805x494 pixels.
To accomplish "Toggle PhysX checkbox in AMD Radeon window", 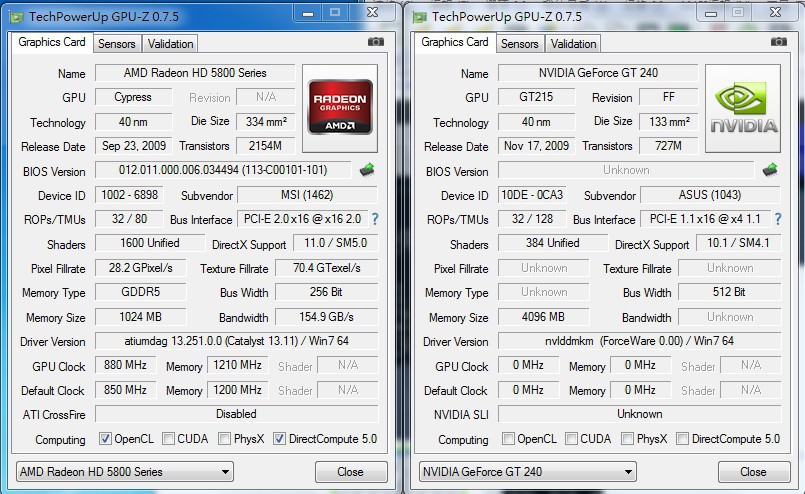I will [224, 439].
